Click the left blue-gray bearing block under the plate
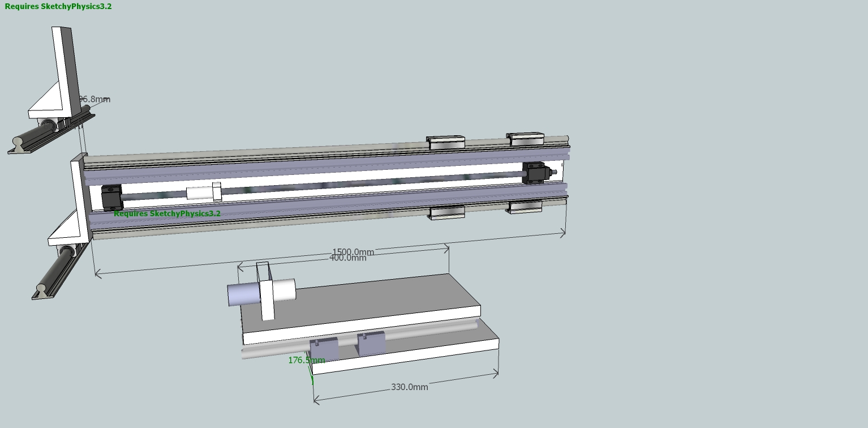Viewport: 868px width, 428px height. (x=324, y=348)
